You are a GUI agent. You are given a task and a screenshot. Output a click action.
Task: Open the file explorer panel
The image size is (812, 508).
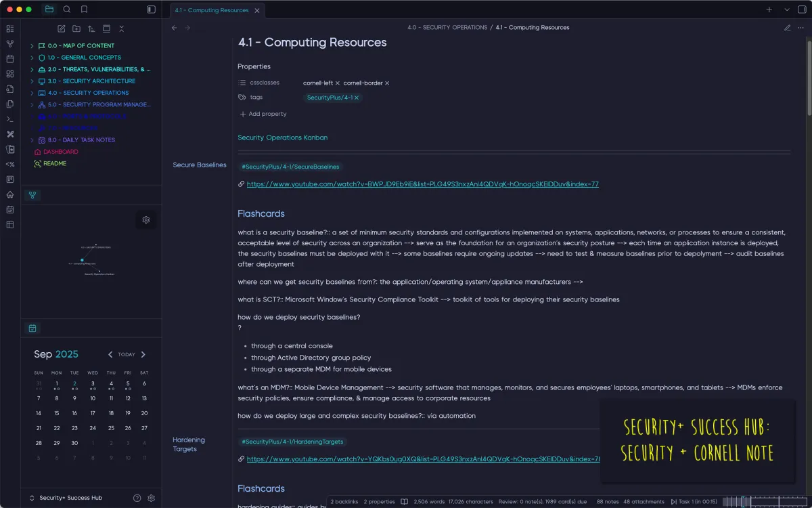coord(49,9)
